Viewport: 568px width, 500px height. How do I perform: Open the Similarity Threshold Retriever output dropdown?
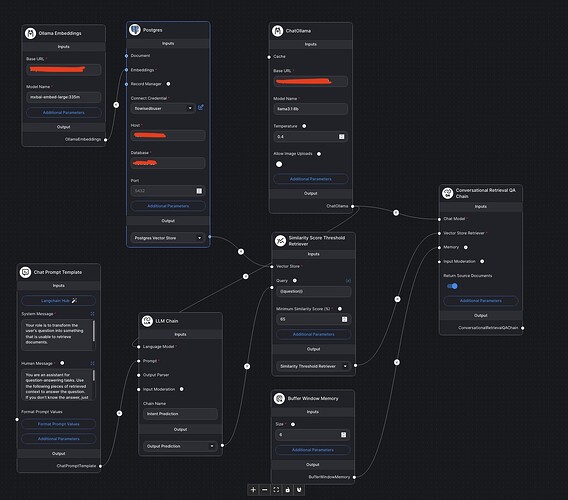point(313,366)
